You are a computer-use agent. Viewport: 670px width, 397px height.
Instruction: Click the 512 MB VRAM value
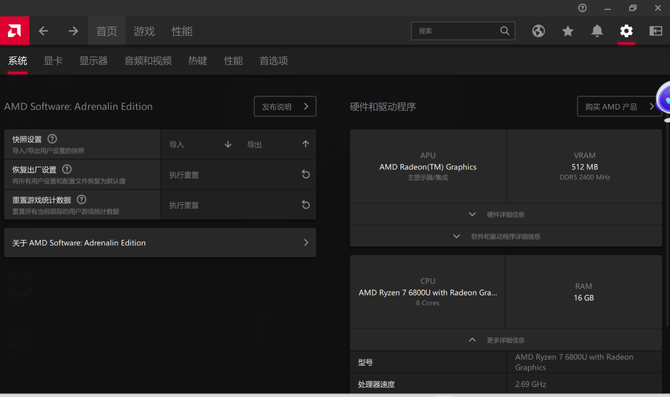(585, 167)
